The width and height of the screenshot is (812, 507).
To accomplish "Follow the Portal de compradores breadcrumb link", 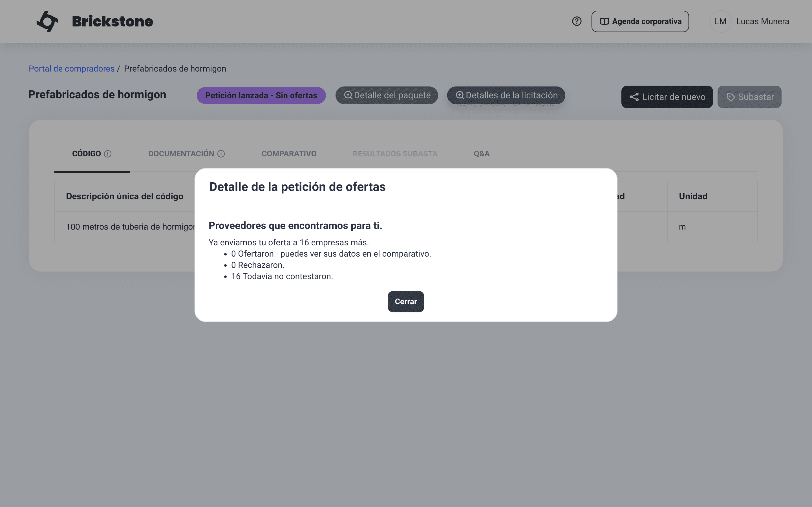I will (x=71, y=69).
